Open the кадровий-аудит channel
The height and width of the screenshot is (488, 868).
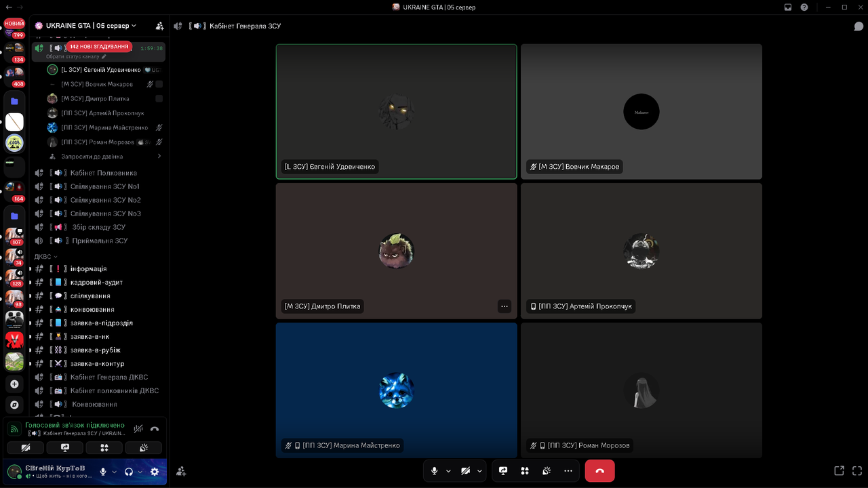(x=98, y=282)
